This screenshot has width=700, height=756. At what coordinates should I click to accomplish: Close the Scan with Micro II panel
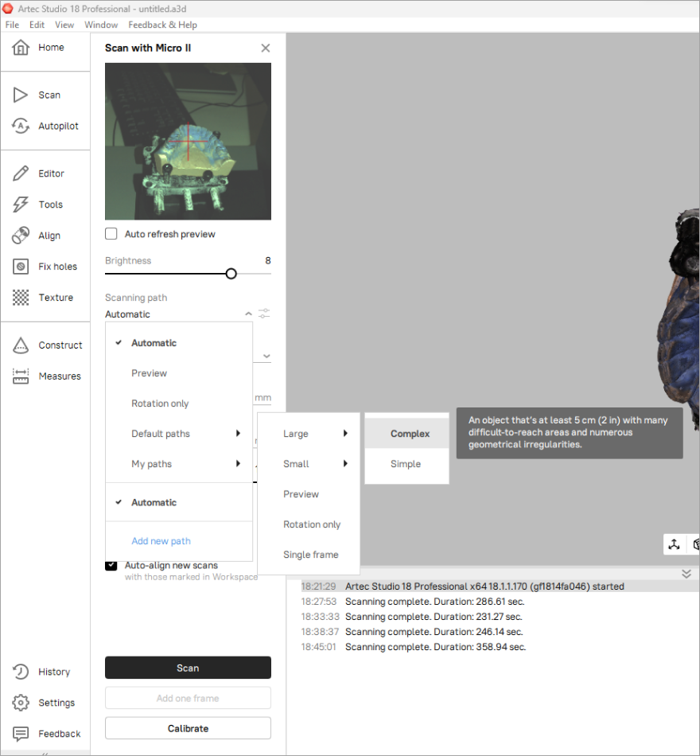[265, 48]
